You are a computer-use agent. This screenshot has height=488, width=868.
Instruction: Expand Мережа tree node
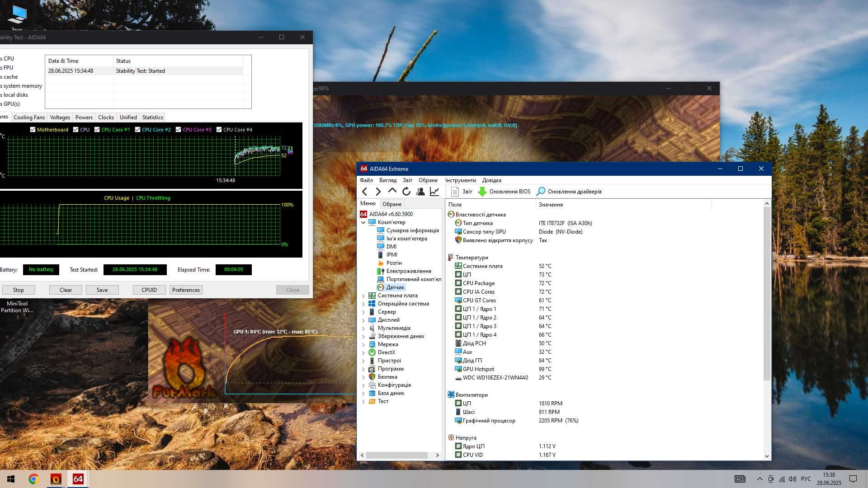(x=363, y=344)
